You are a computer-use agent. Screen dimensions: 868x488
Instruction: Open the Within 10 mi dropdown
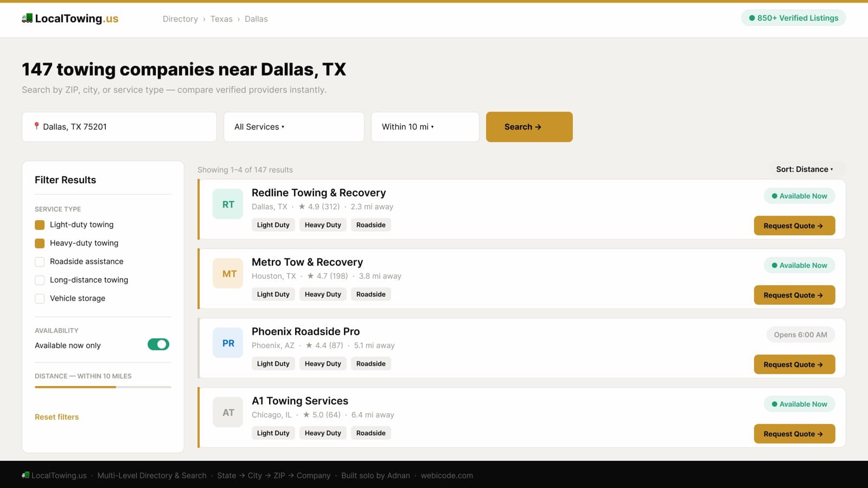click(425, 127)
